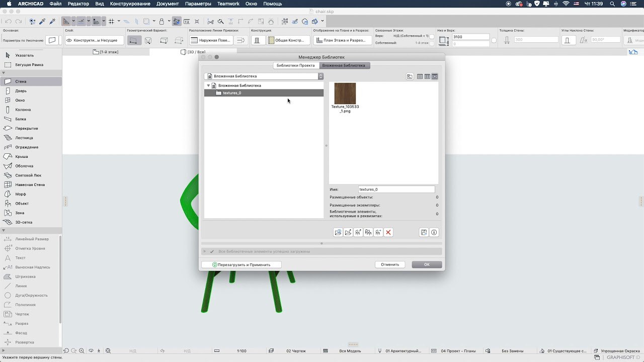Pick the Балка beam tool
This screenshot has width=644, height=362.
tap(31, 119)
